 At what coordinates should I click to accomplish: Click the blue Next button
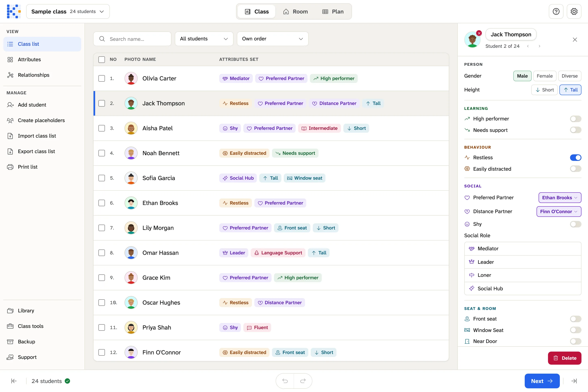tap(542, 381)
